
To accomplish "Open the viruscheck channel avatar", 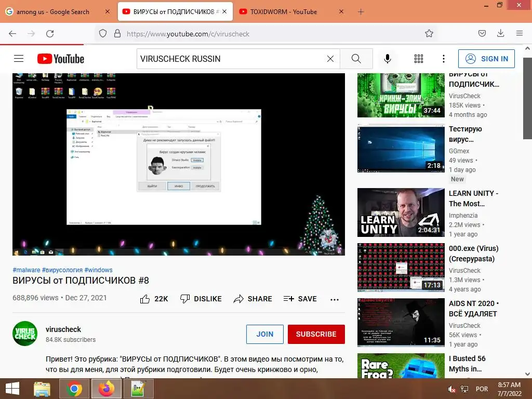I will 25,334.
